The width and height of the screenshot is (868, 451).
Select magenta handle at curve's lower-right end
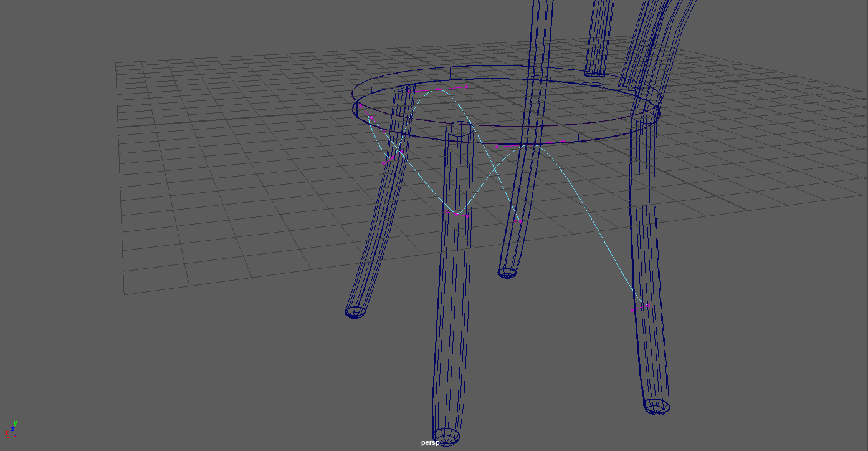[x=646, y=304]
